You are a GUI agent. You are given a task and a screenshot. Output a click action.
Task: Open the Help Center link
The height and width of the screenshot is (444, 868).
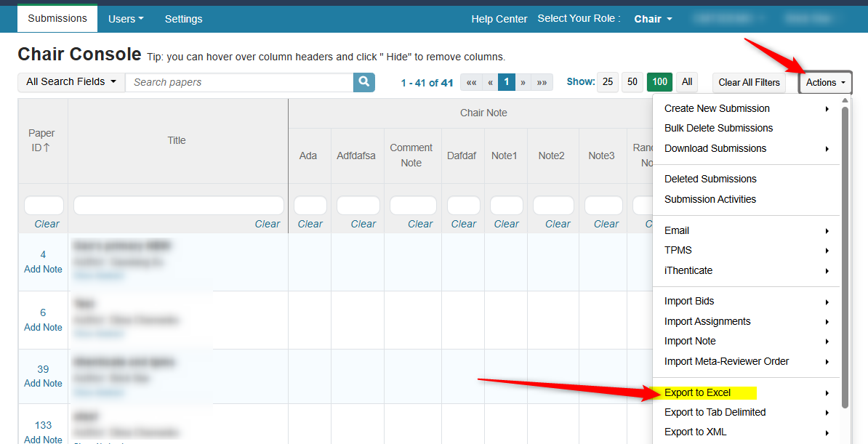[499, 19]
